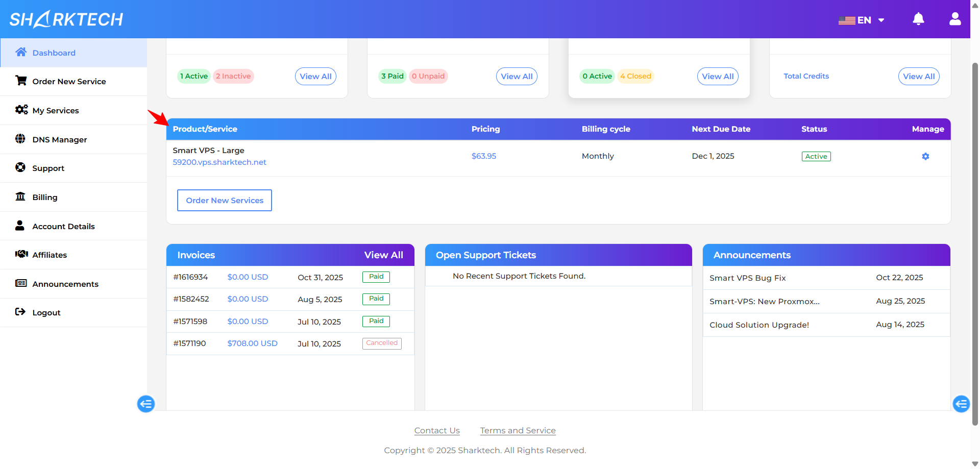The width and height of the screenshot is (980, 469).
Task: Click View All next to Total Credits
Action: click(x=919, y=77)
